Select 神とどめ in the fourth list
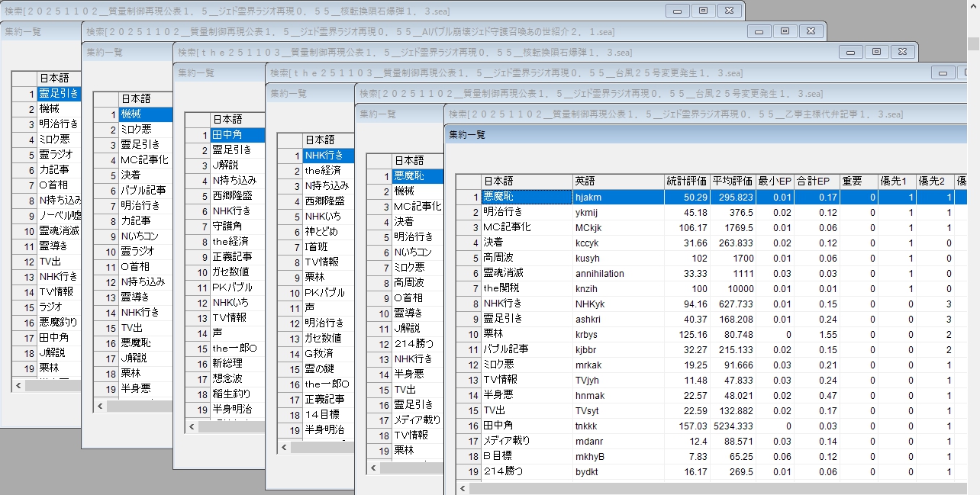This screenshot has width=980, height=495. [327, 231]
